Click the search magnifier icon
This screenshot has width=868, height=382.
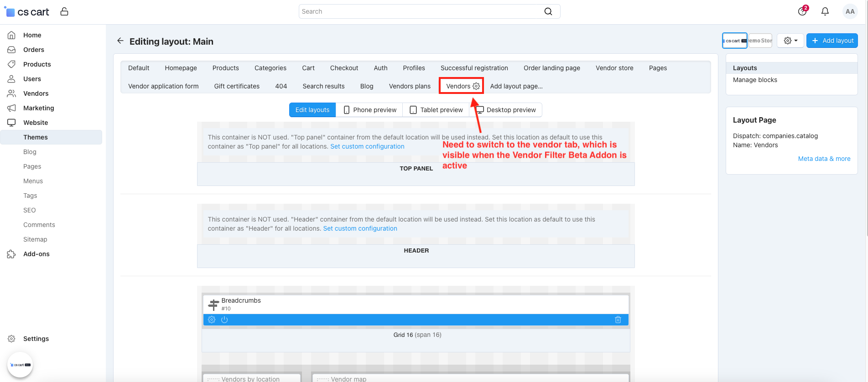pos(548,11)
